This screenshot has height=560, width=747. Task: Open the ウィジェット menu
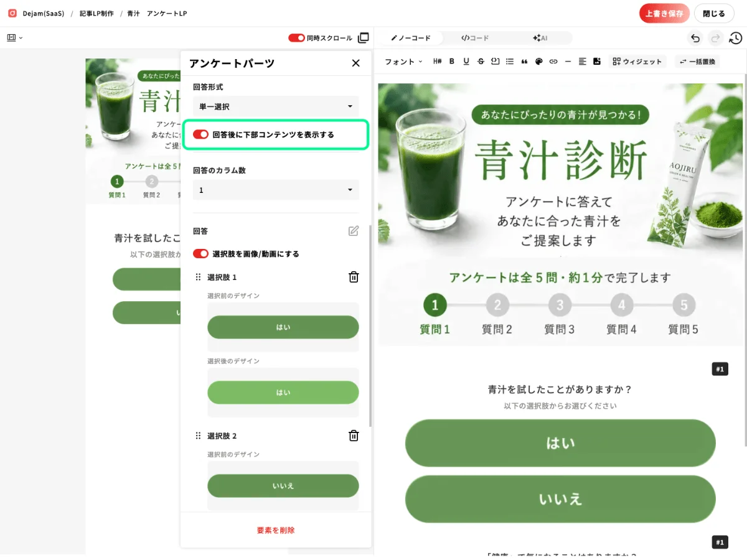637,61
